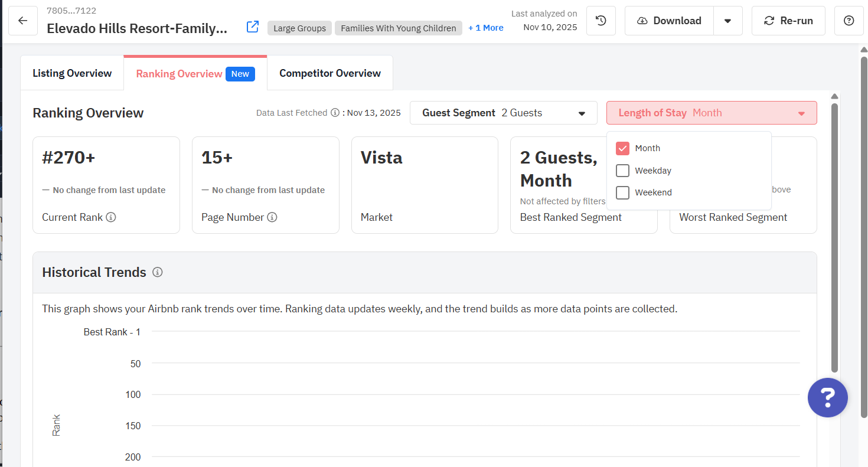Click the inner panel vertical scrollbar
This screenshot has height=467, width=868.
(834, 236)
